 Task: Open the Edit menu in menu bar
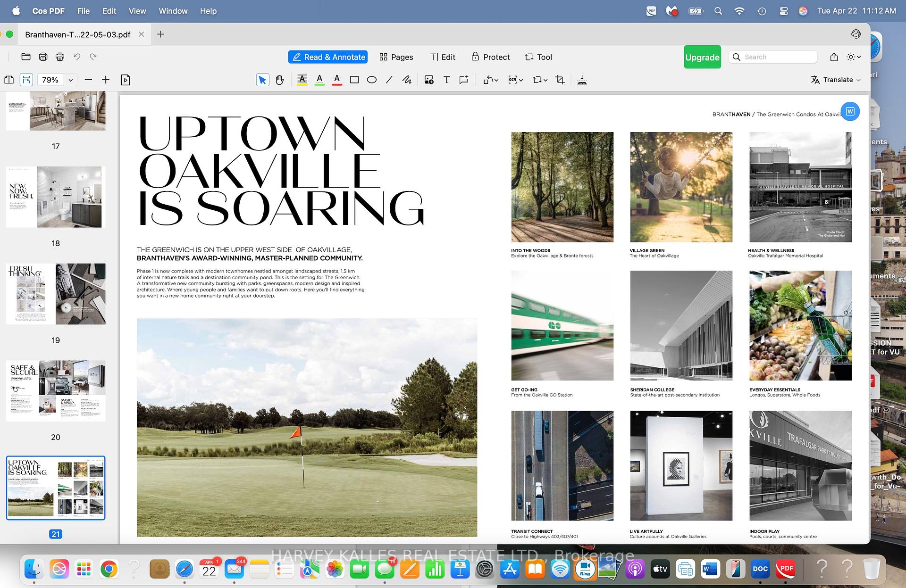[109, 11]
